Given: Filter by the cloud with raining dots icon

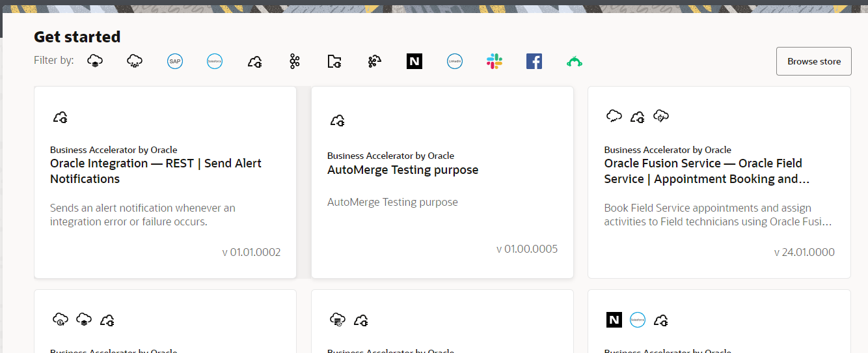Looking at the screenshot, I should (135, 61).
